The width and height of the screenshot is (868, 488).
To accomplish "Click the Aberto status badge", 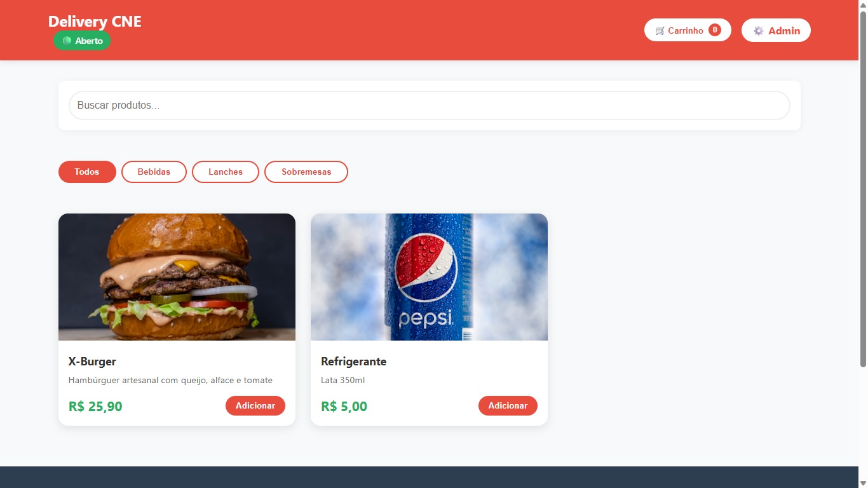I will click(x=82, y=41).
